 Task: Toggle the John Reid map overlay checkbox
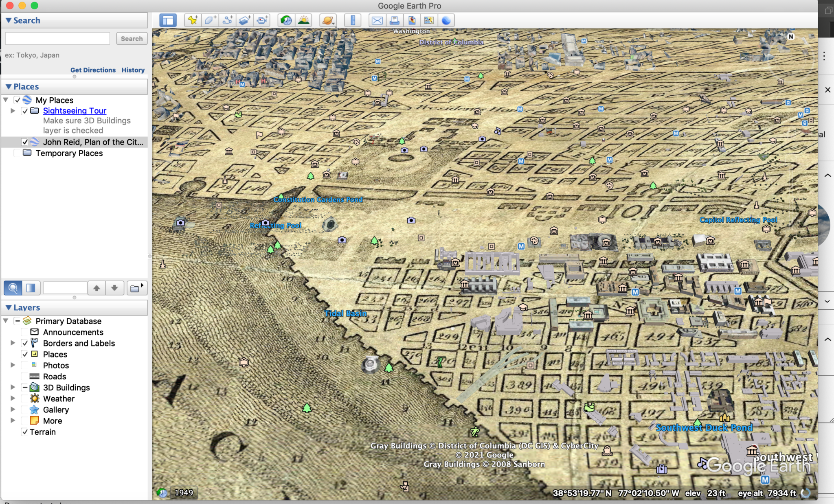pos(25,142)
